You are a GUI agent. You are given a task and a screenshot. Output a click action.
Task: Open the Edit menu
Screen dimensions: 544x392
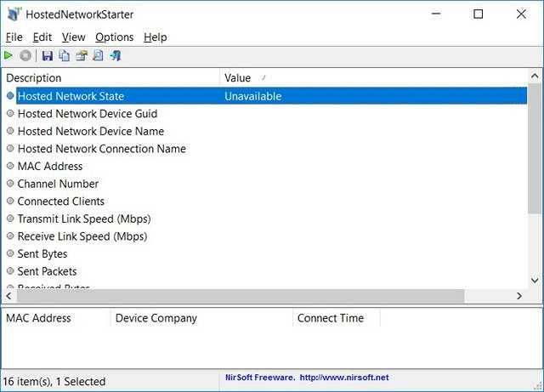click(x=42, y=37)
